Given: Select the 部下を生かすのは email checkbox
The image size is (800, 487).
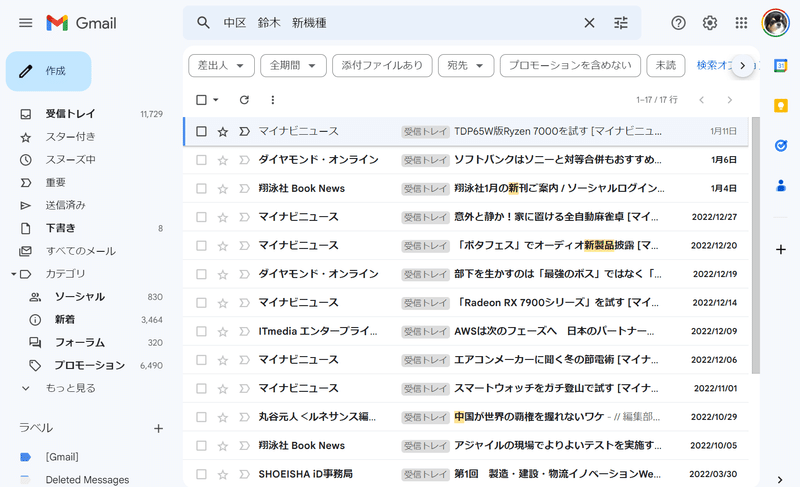Looking at the screenshot, I should click(x=202, y=274).
